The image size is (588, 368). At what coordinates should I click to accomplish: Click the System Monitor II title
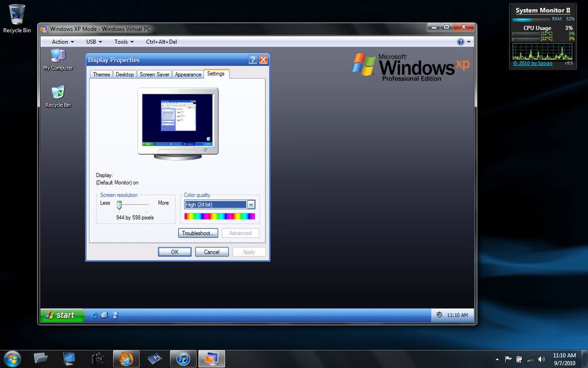pos(543,10)
